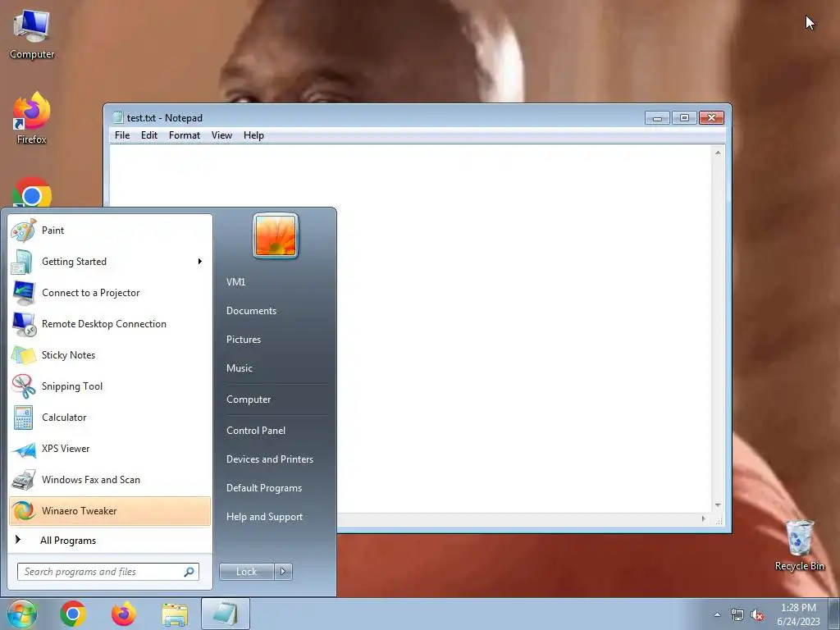Launch Calculator from the Start menu
The image size is (840, 630).
[x=110, y=418]
